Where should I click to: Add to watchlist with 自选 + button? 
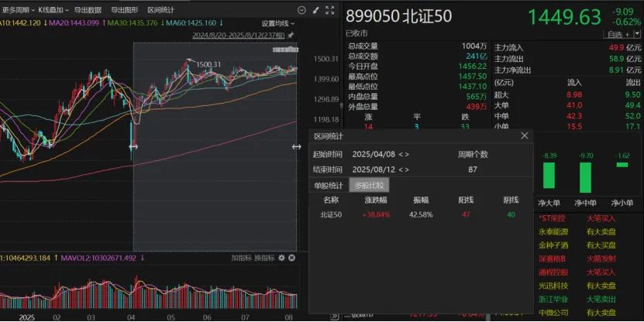pos(618,34)
